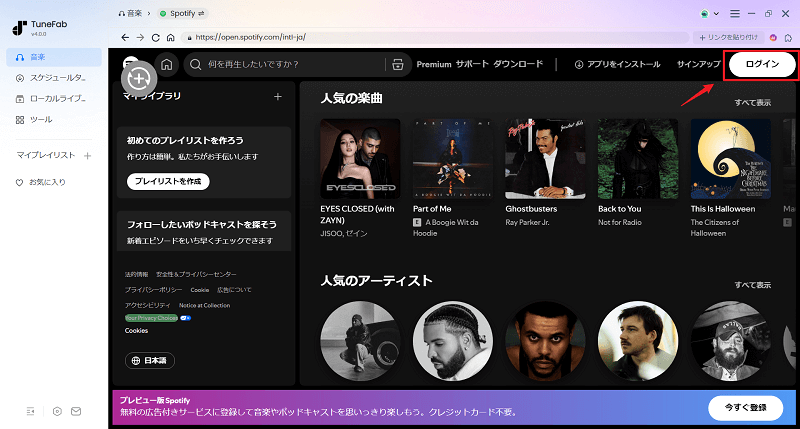800x429 pixels.
Task: Open the Ghostbusters album cover
Action: [545, 159]
